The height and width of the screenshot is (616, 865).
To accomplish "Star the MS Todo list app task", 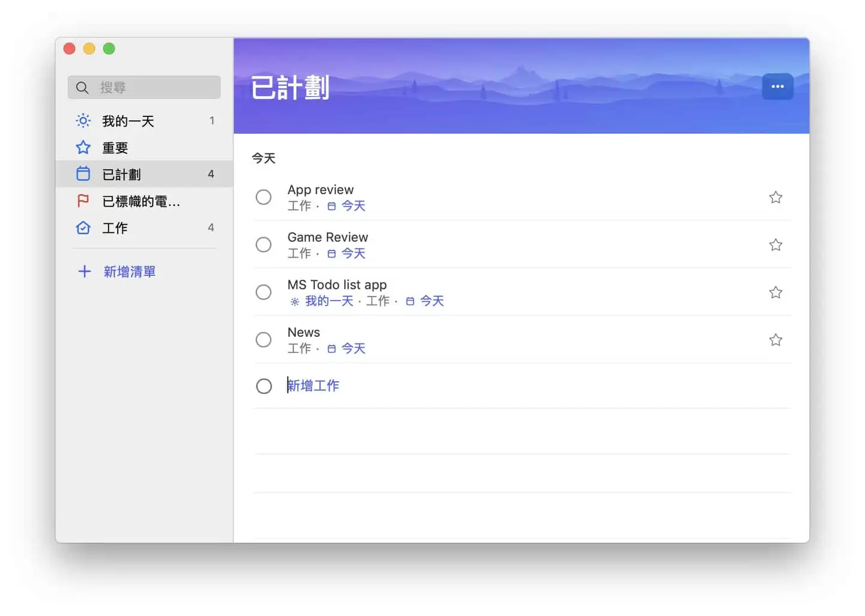I will [775, 292].
